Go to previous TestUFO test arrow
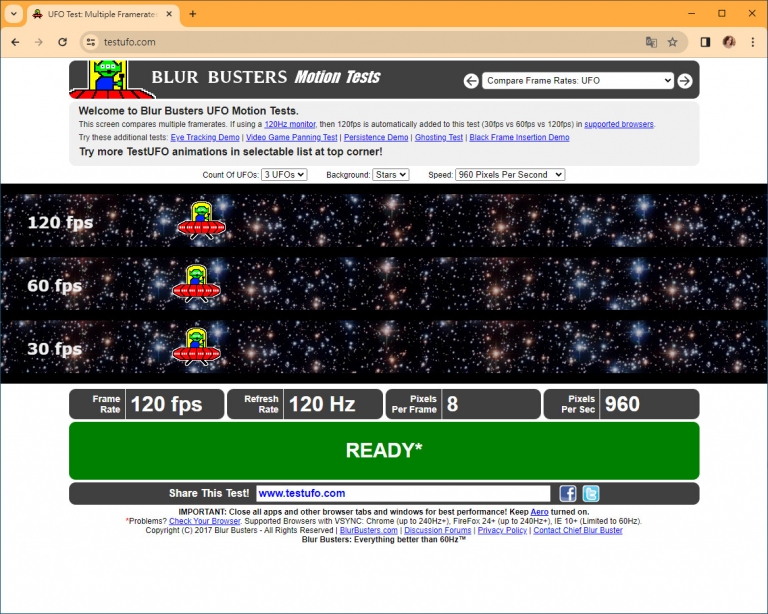768x614 pixels. pyautogui.click(x=471, y=81)
